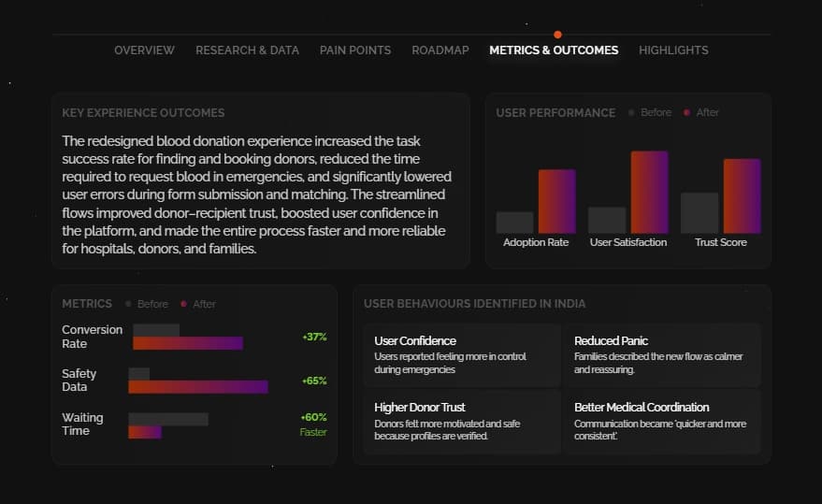Click the Safety Data label

(79, 381)
